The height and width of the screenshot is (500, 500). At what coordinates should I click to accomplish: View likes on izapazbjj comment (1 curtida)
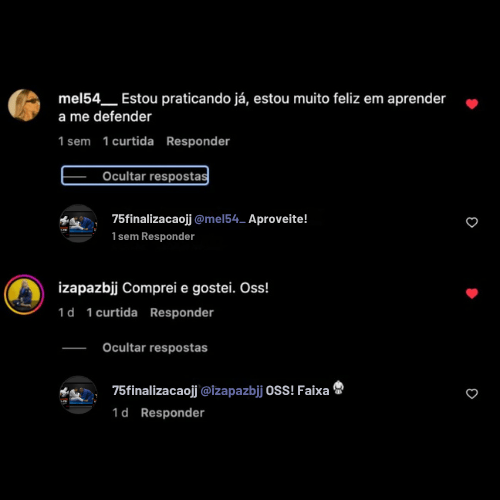point(112,313)
